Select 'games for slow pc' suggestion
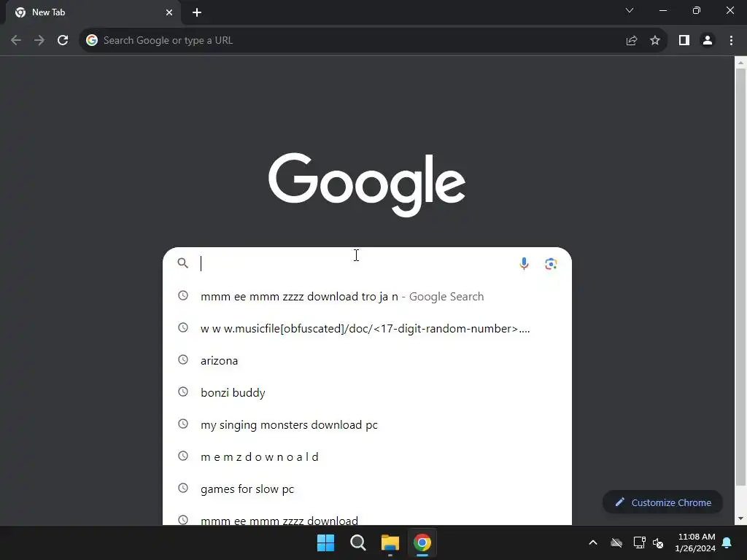The image size is (747, 560). (367, 489)
